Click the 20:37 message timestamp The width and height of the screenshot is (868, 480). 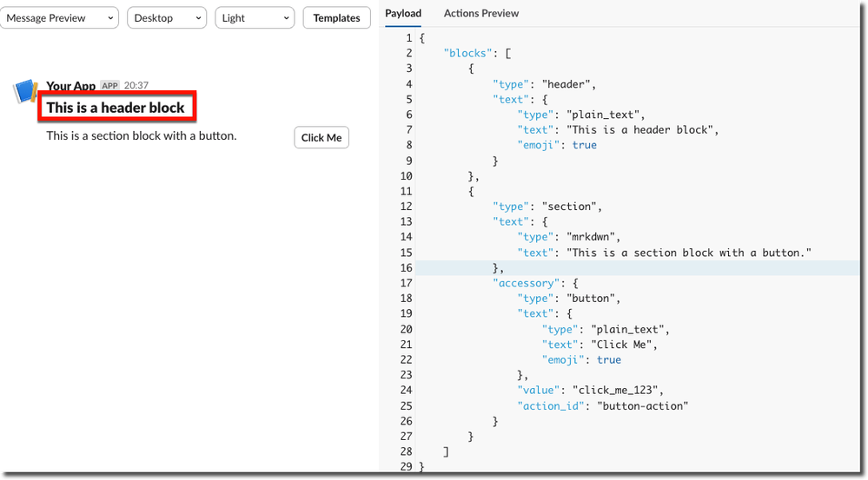click(x=136, y=86)
